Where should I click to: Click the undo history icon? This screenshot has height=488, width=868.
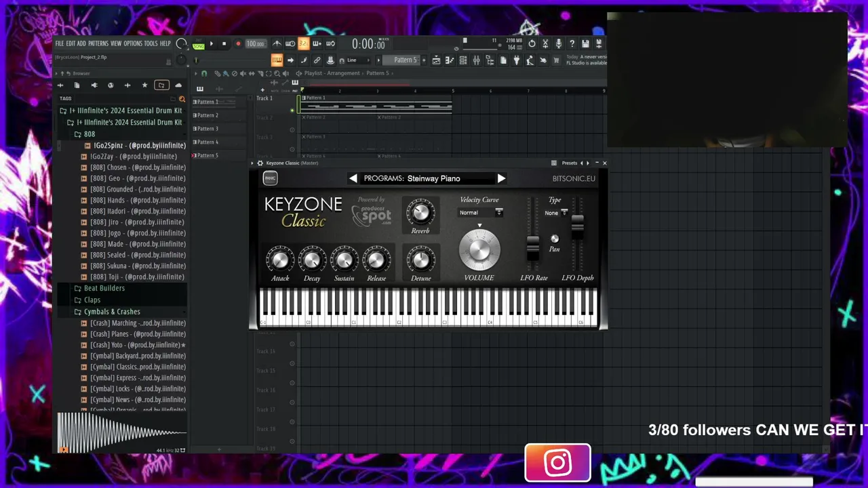pos(532,43)
